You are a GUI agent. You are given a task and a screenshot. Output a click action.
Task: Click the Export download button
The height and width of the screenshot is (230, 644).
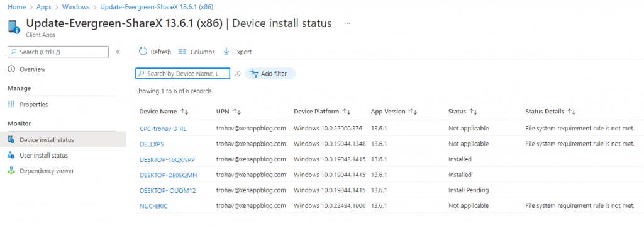(x=237, y=52)
